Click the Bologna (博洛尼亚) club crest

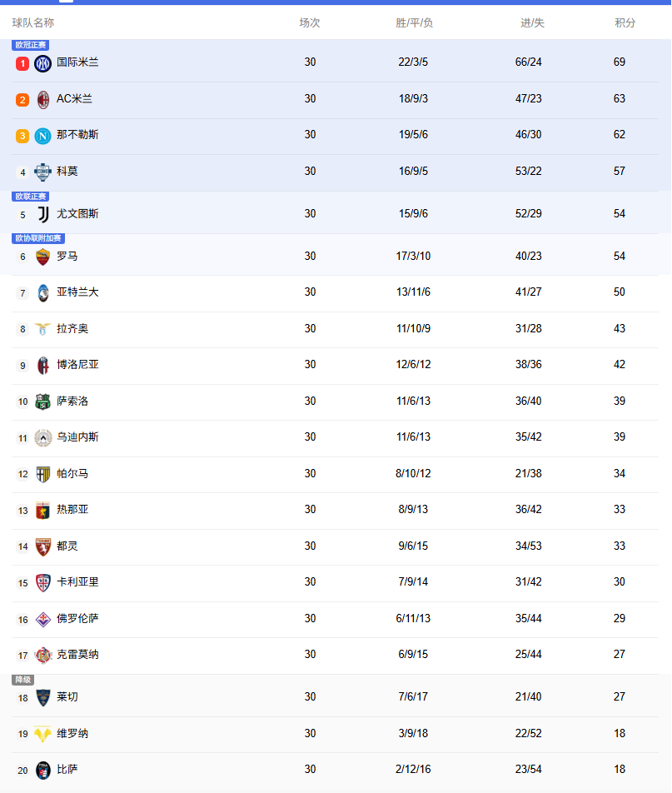[x=43, y=366]
